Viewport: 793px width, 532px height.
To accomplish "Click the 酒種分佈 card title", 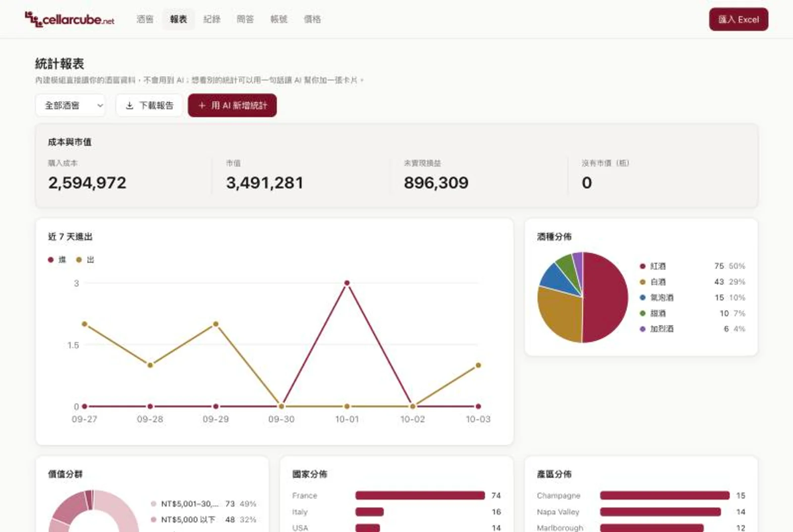I will (x=554, y=237).
